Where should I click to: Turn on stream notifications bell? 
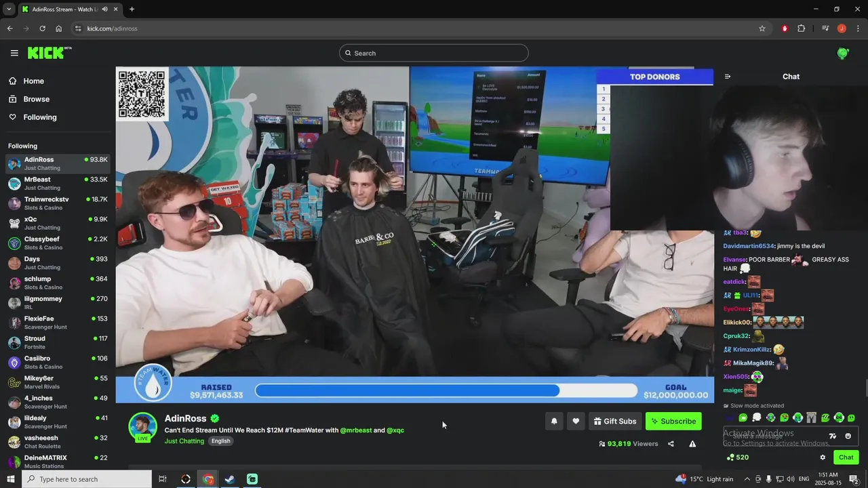coord(554,421)
